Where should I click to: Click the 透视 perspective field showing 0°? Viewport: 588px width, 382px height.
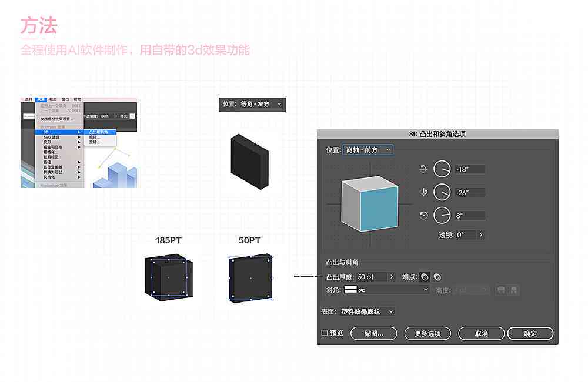(x=466, y=234)
